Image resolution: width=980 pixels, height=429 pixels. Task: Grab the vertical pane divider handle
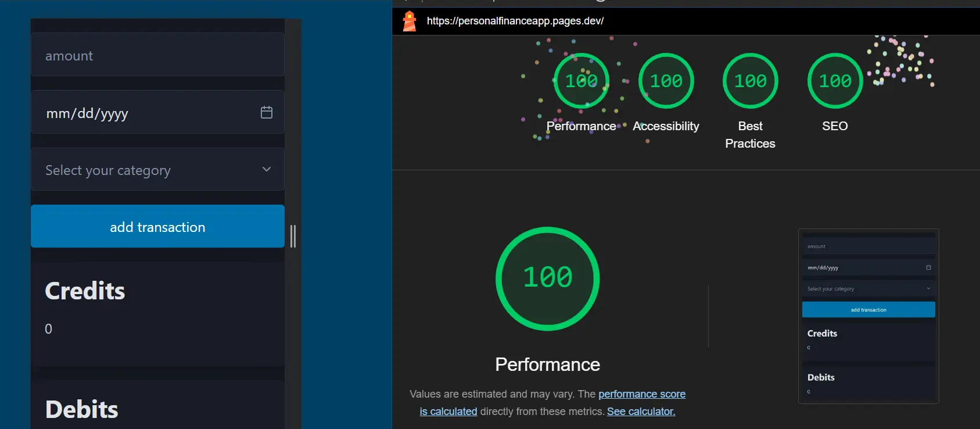(293, 237)
